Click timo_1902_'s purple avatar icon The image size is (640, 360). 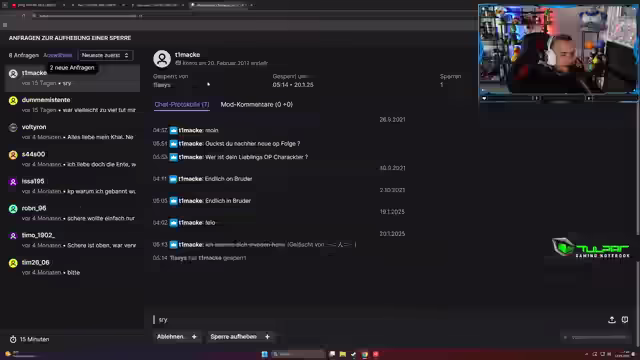click(x=13, y=236)
